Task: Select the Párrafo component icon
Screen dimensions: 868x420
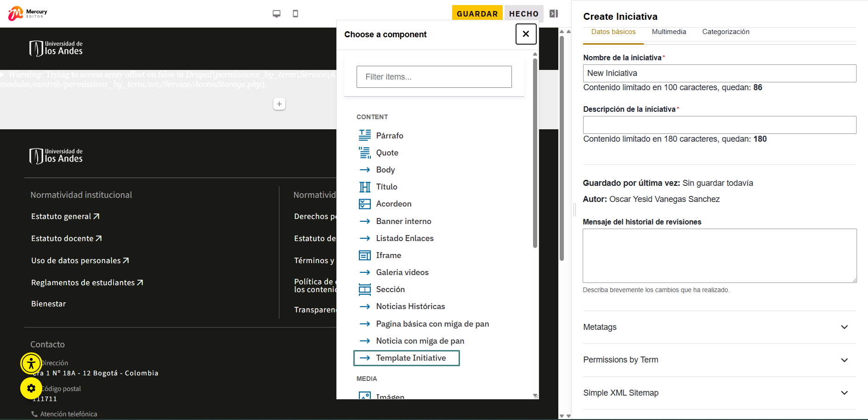Action: click(x=365, y=135)
